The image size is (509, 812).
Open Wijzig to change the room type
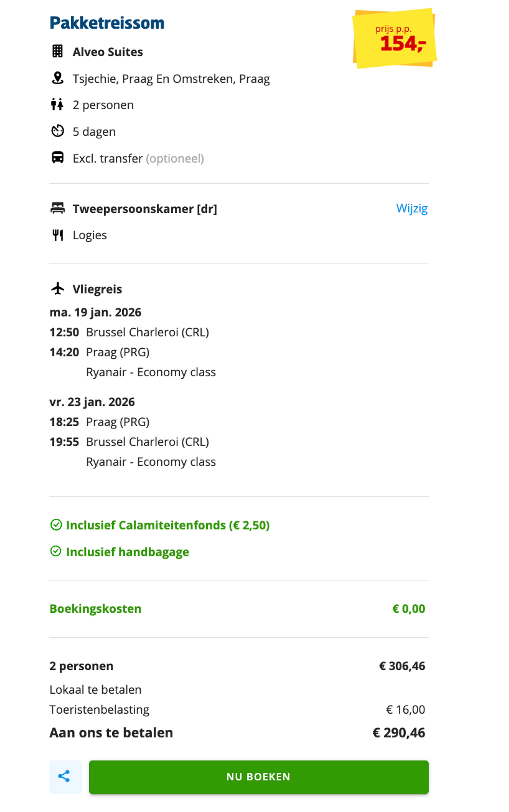click(x=412, y=209)
